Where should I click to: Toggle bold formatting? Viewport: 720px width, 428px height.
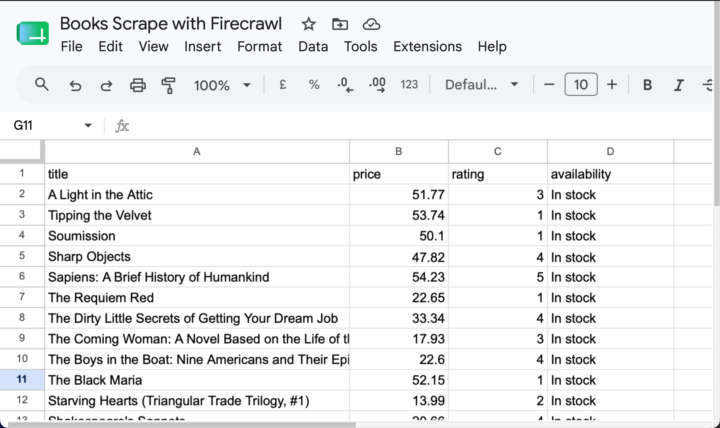tap(647, 85)
